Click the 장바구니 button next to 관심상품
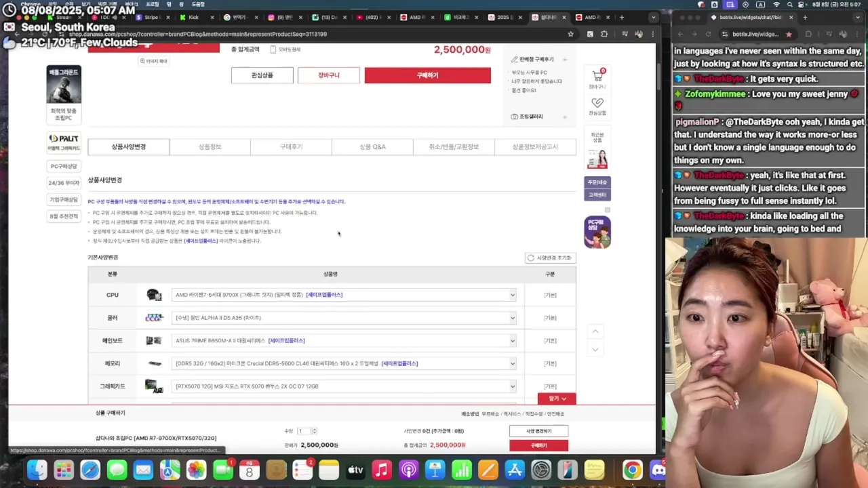The width and height of the screenshot is (868, 488). (x=329, y=75)
